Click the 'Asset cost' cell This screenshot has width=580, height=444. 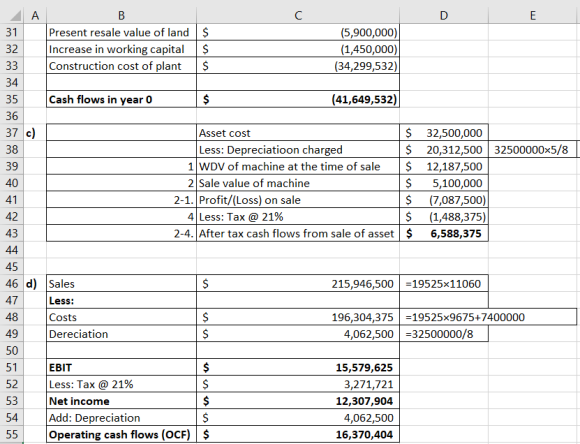(x=298, y=133)
